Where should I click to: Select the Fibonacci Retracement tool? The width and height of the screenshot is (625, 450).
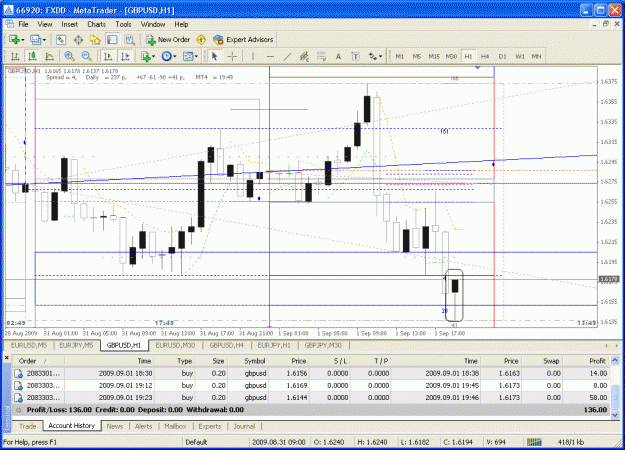tap(321, 57)
